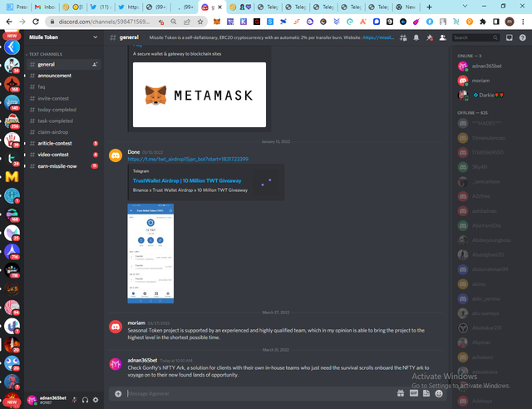Open the announcement channel
This screenshot has height=409, width=532.
coord(63,76)
